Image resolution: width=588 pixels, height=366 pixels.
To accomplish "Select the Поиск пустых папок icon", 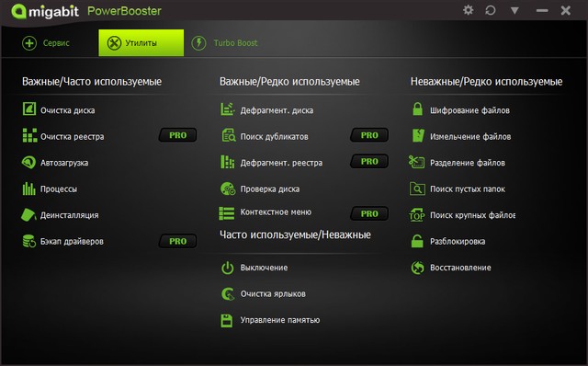I will (x=417, y=189).
